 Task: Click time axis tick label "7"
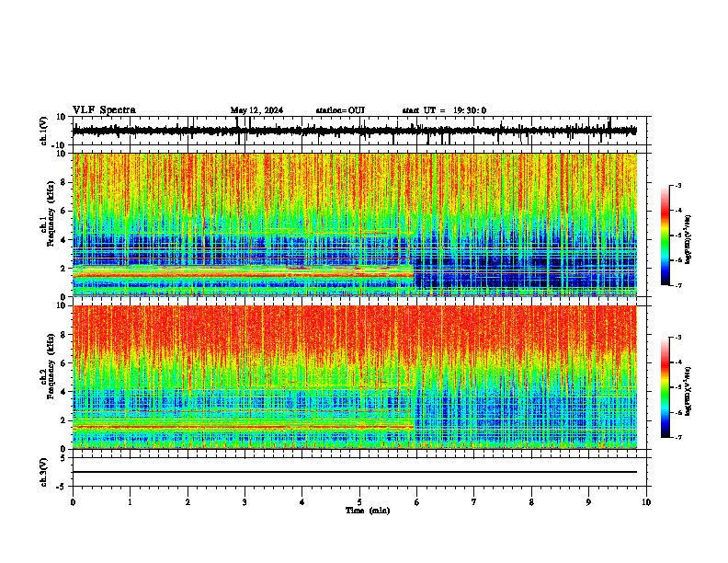(474, 502)
